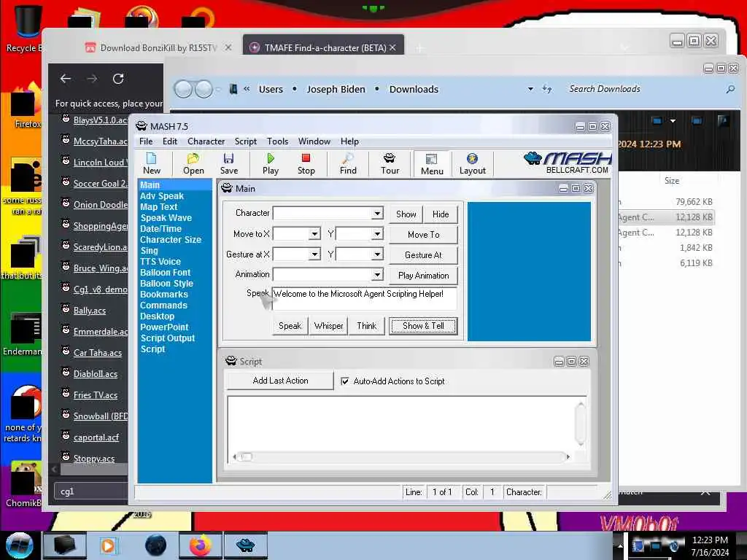Expand the Character dropdown
Image resolution: width=747 pixels, height=560 pixels.
377,213
